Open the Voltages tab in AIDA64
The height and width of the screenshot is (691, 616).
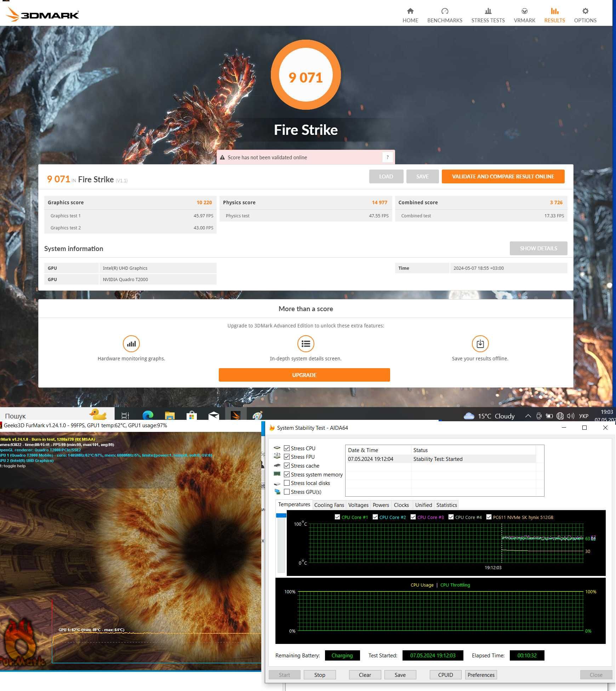click(x=358, y=505)
